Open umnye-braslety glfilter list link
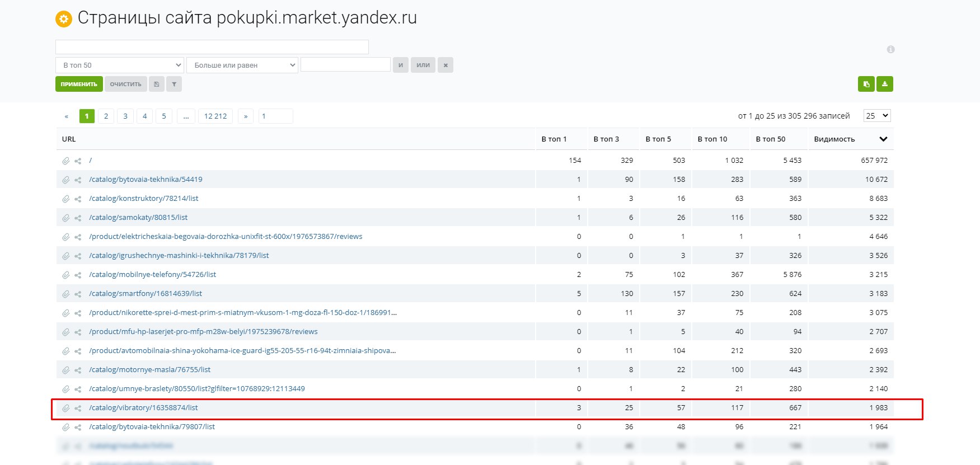Screen dimensions: 980x465 coord(197,389)
